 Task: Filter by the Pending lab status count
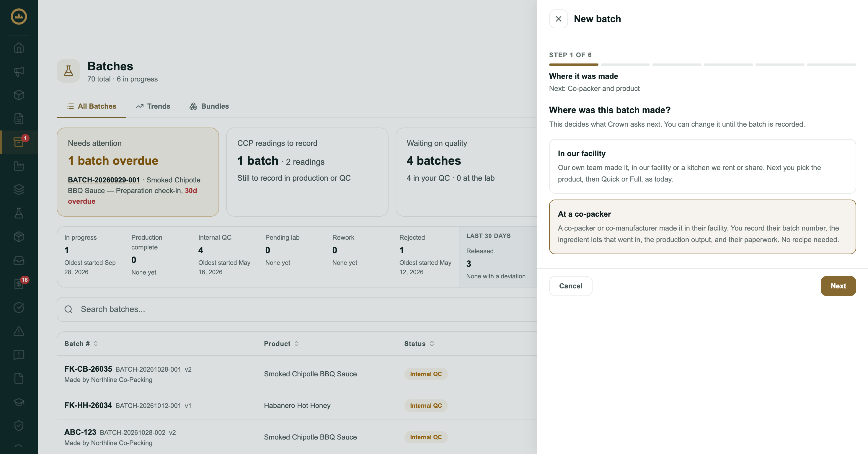click(x=291, y=257)
